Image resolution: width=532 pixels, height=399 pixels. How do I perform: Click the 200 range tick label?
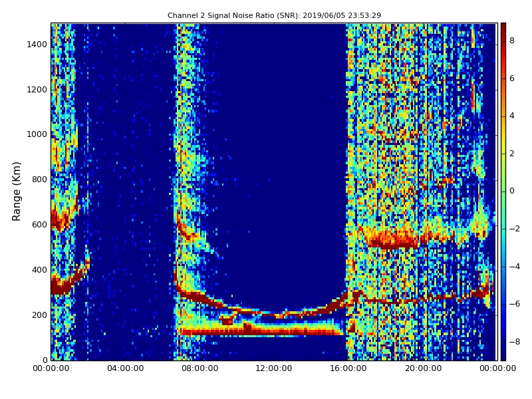coord(39,315)
